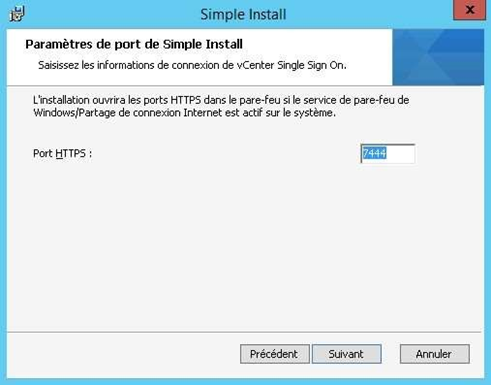491x385 pixels.
Task: Click the vCenter Single Sign On text
Action: [292, 65]
